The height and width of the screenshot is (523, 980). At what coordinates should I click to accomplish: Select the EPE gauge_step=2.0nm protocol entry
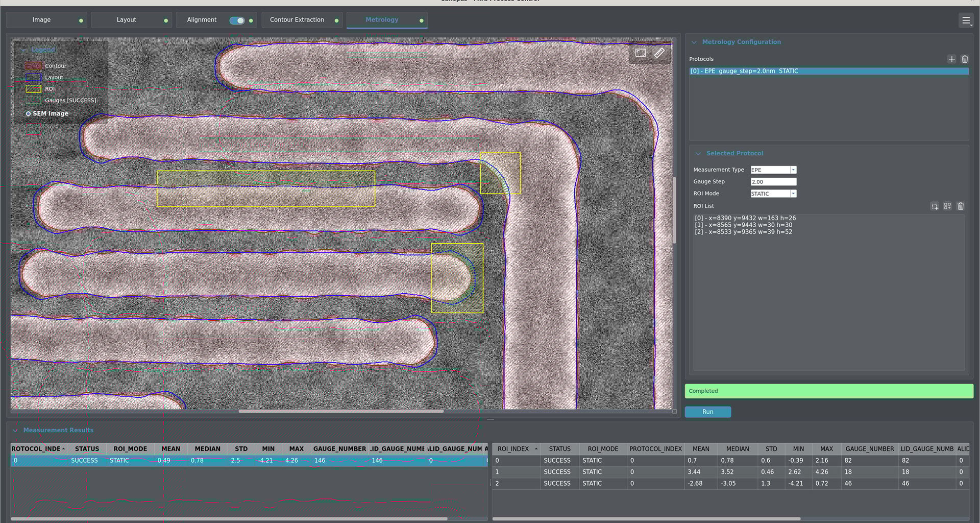pos(828,71)
